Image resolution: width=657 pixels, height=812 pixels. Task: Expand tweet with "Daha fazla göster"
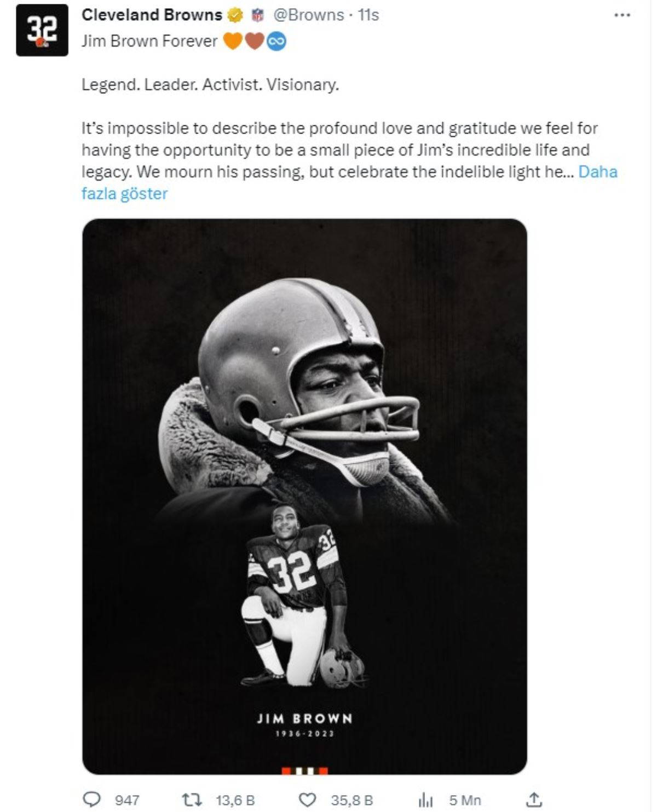click(124, 194)
